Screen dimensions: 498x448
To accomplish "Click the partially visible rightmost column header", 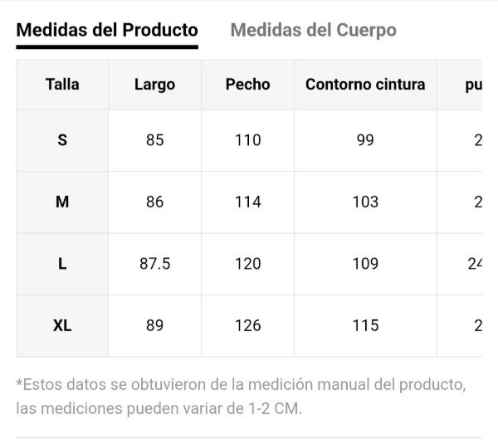I will (471, 84).
